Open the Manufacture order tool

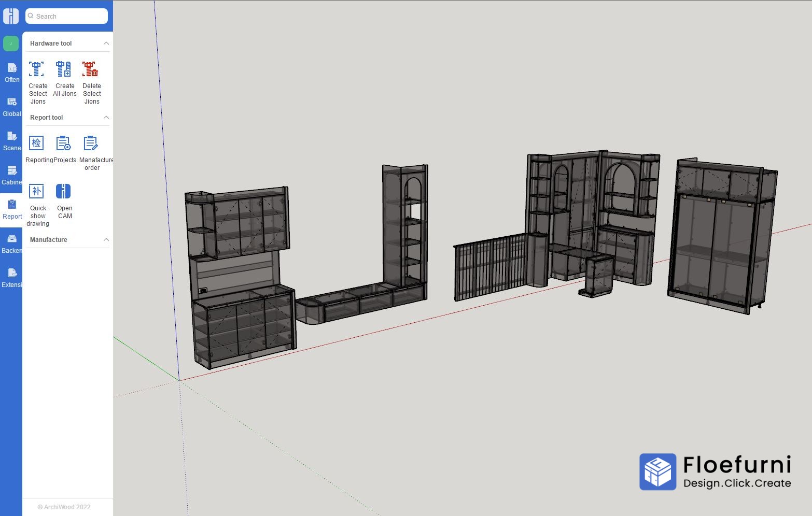[91, 144]
